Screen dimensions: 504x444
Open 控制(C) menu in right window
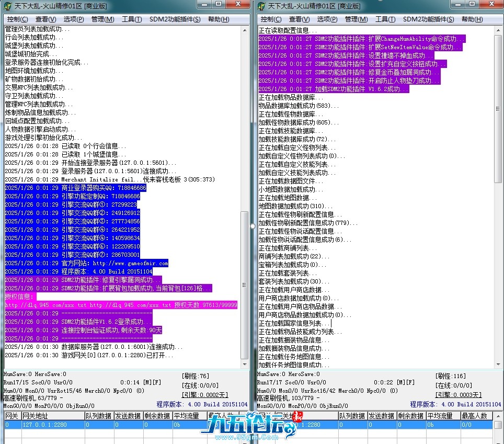[x=271, y=19]
